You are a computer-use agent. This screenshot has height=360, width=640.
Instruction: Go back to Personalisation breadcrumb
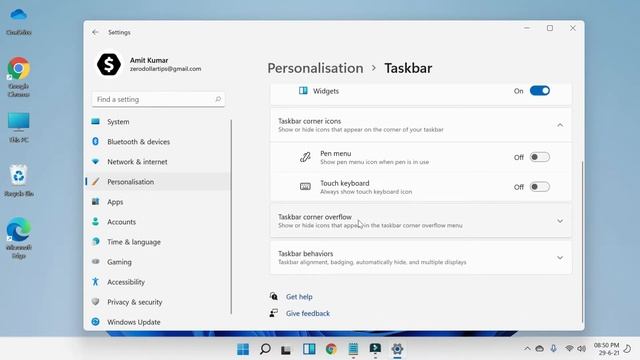[x=315, y=68]
